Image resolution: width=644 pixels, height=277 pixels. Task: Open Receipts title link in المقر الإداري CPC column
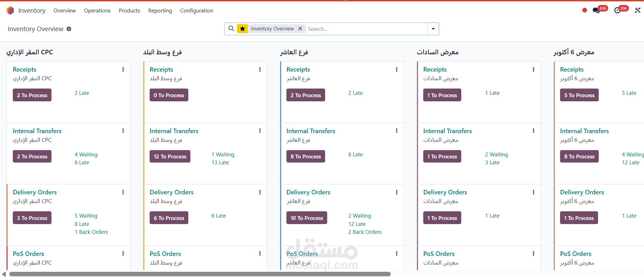[x=25, y=70]
